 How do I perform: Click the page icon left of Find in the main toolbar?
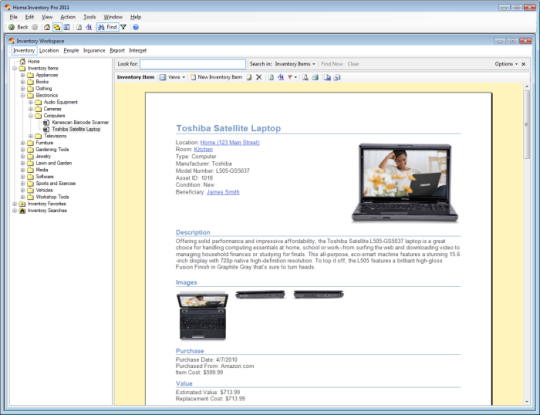tap(79, 27)
